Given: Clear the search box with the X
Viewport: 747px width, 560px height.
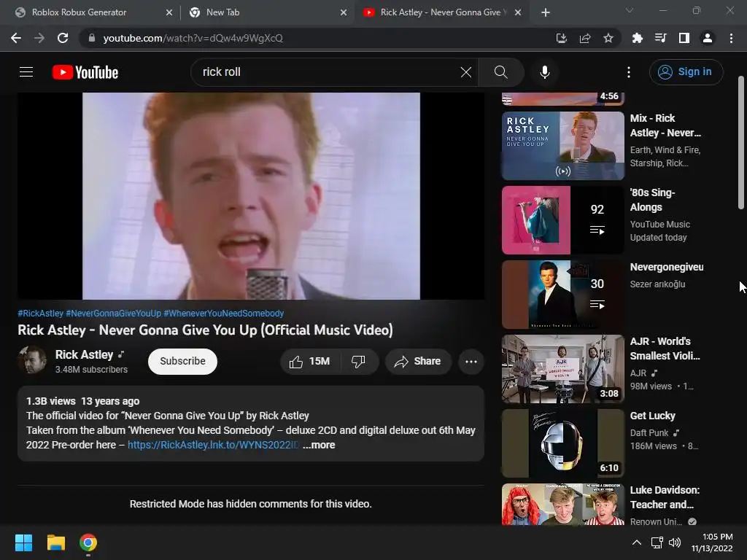Looking at the screenshot, I should [466, 72].
